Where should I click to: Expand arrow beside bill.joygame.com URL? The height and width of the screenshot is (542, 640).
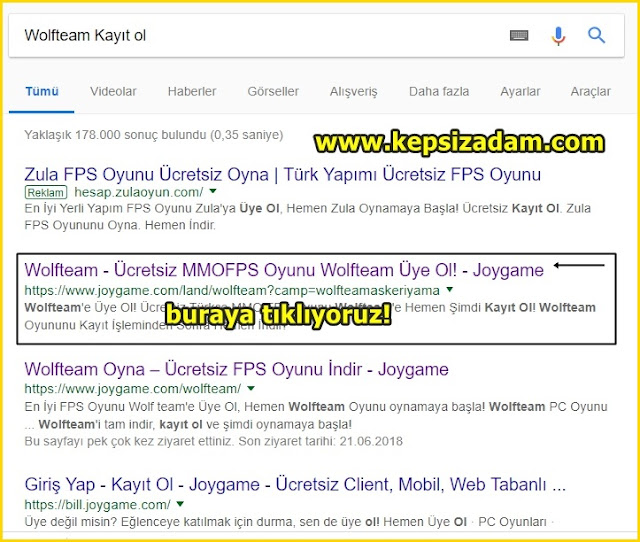[x=180, y=504]
